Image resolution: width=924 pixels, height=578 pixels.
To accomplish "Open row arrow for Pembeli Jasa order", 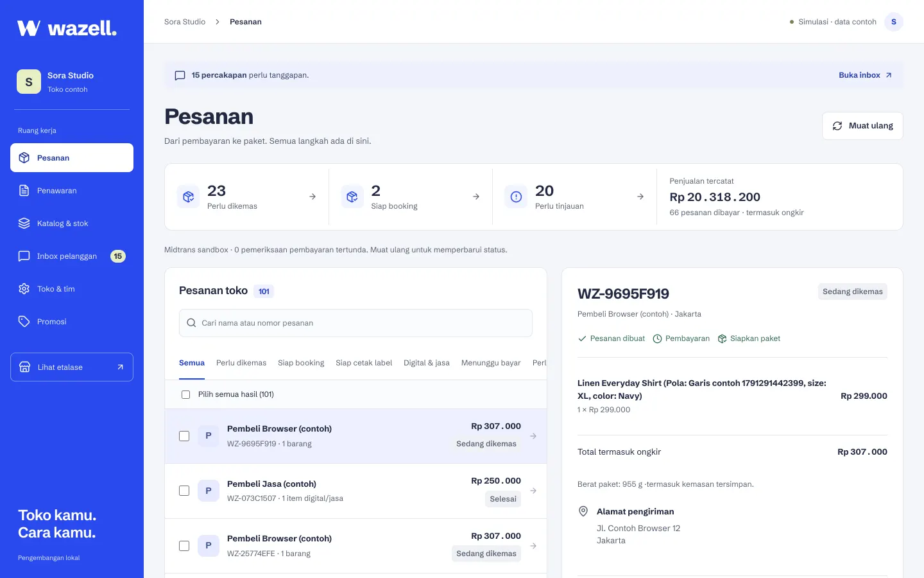I will click(533, 491).
